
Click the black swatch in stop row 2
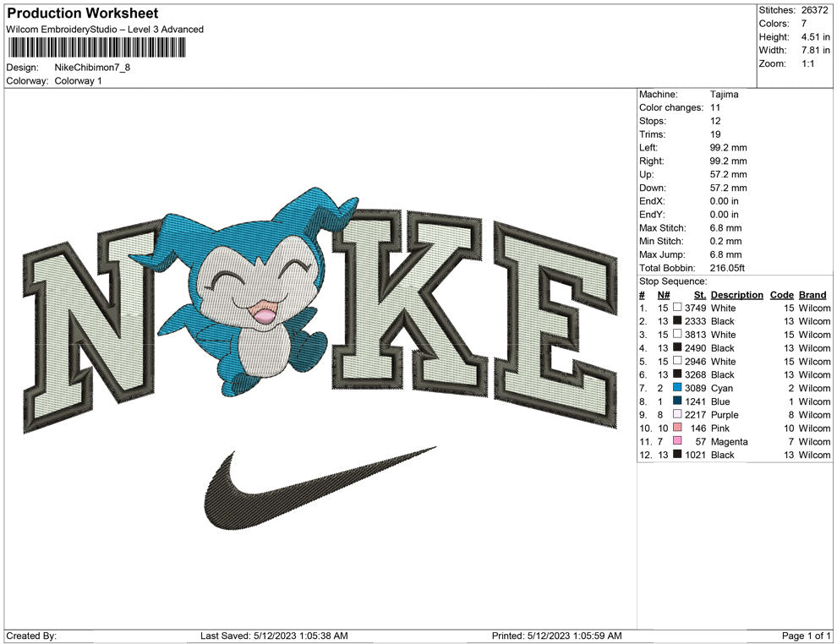coord(677,320)
